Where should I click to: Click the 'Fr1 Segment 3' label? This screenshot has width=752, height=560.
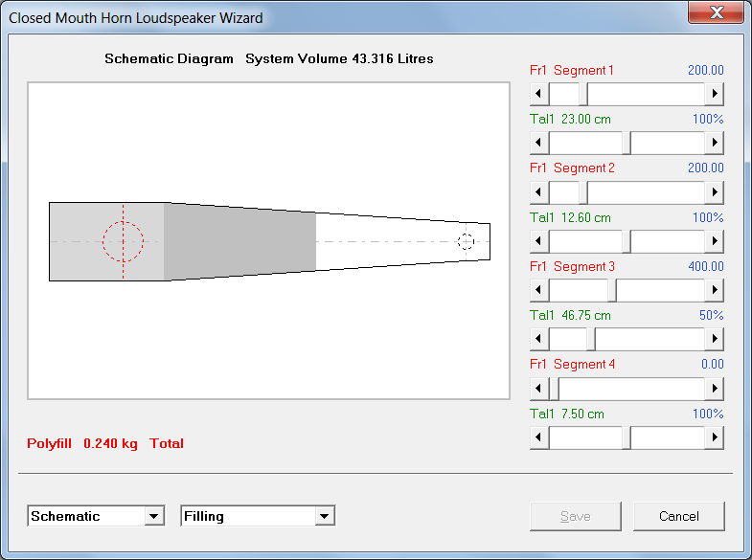[572, 266]
